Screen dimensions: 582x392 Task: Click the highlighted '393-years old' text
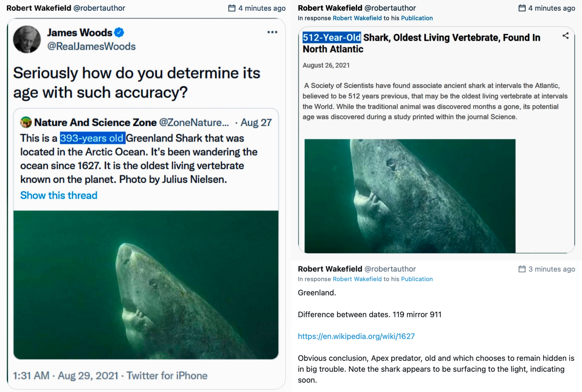pos(92,138)
